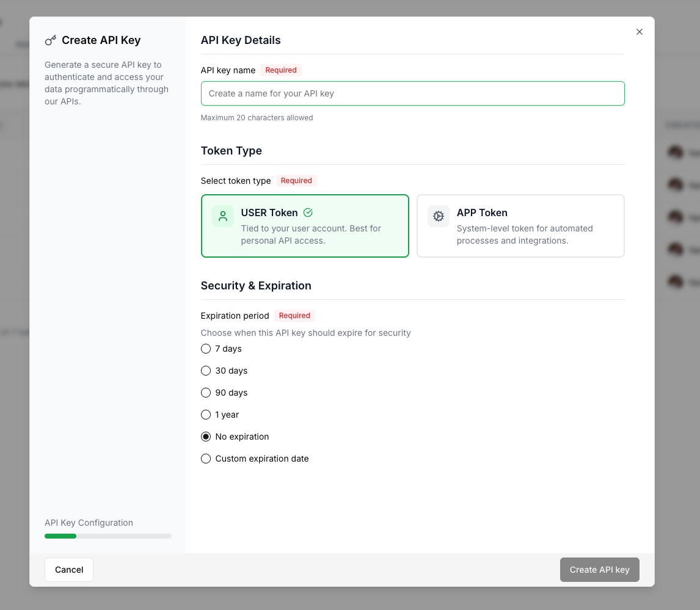
Task: Select the No expiration radio button
Action: coord(206,437)
